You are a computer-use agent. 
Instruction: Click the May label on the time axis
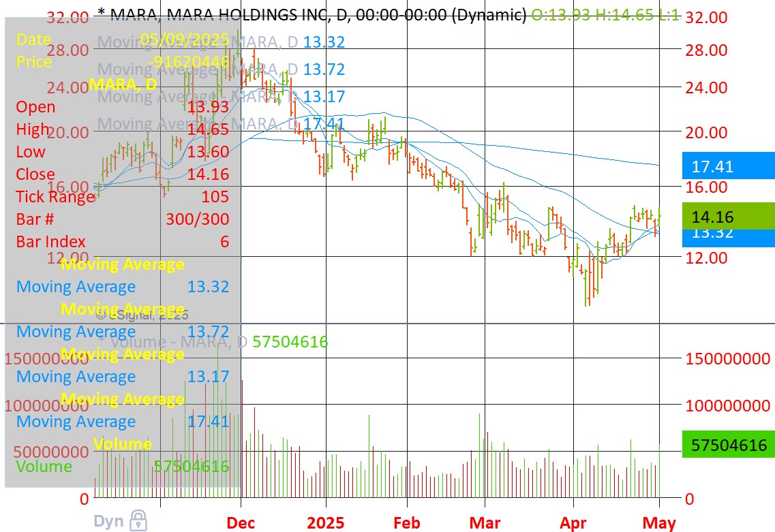pyautogui.click(x=659, y=522)
